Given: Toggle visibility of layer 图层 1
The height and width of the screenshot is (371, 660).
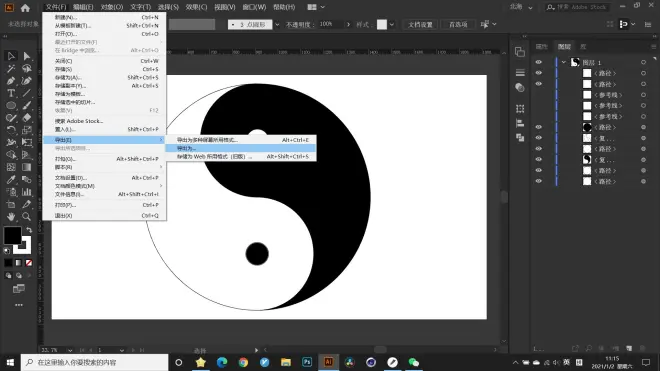Looking at the screenshot, I should click(538, 62).
